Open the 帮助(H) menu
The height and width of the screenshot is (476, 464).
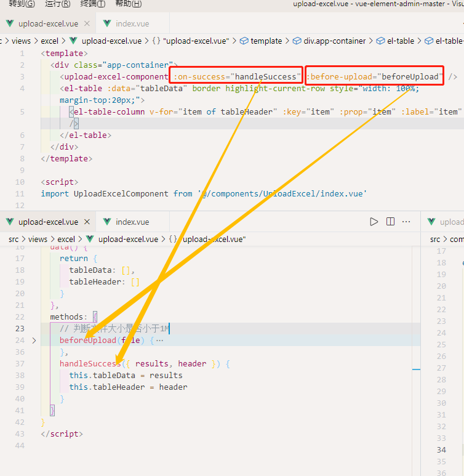[x=129, y=4]
